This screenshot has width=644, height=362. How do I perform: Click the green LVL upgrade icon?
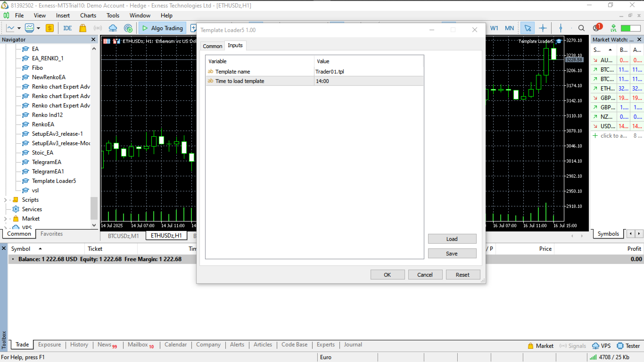click(613, 28)
